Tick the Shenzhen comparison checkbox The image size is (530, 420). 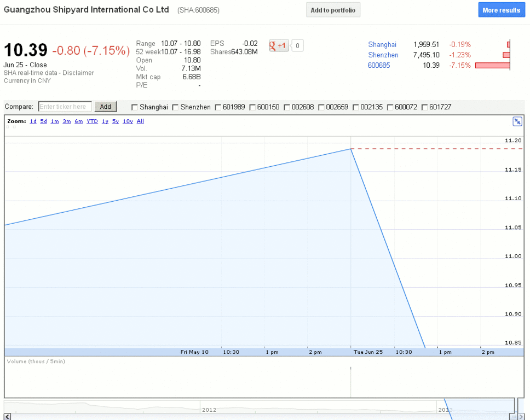[x=175, y=107]
